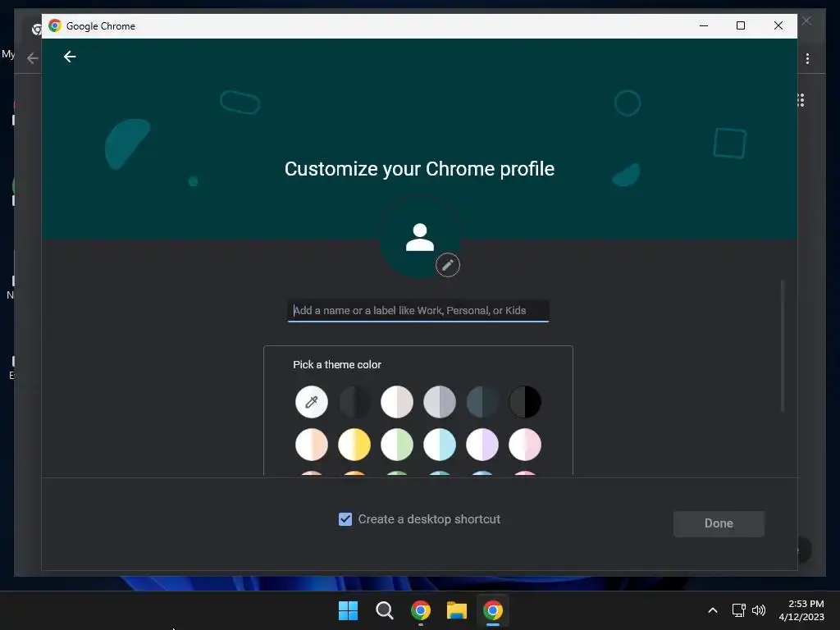The image size is (840, 630).
Task: Pick the pink theme color
Action: click(x=525, y=444)
